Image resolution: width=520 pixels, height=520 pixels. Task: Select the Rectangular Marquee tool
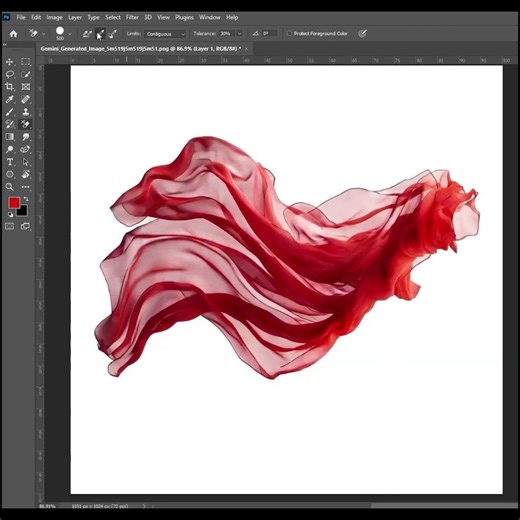(25, 62)
